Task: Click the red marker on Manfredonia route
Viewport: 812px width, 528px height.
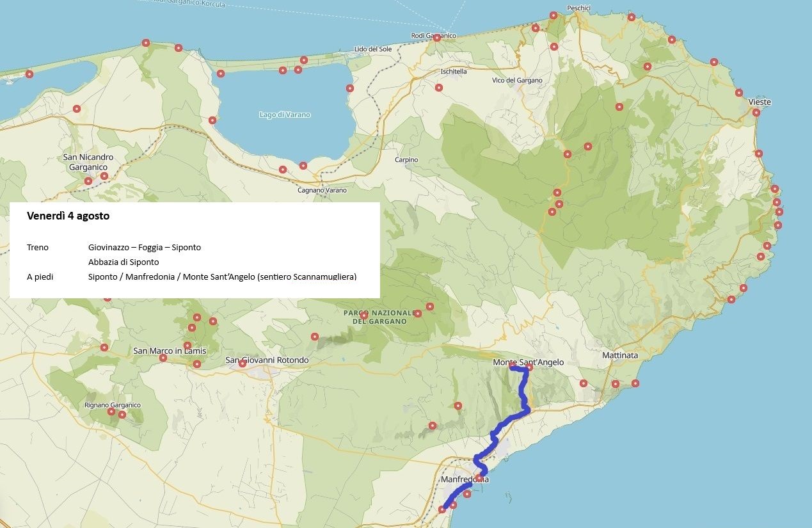Action: (x=479, y=478)
